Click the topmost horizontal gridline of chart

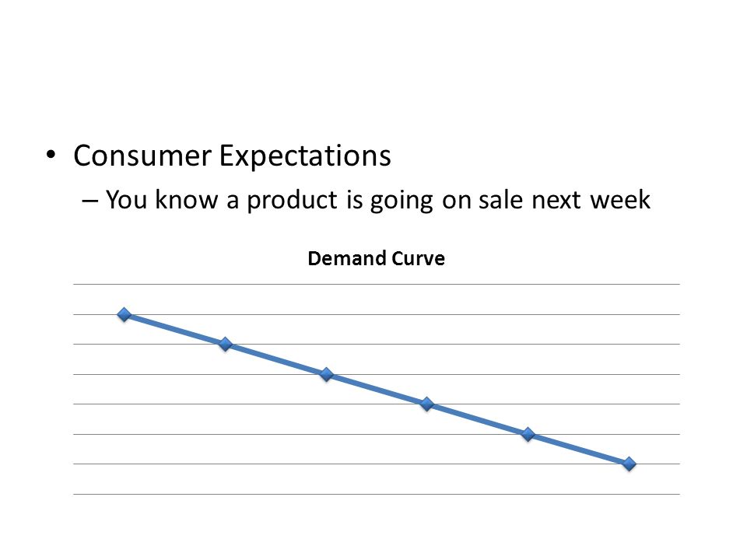[377, 285]
